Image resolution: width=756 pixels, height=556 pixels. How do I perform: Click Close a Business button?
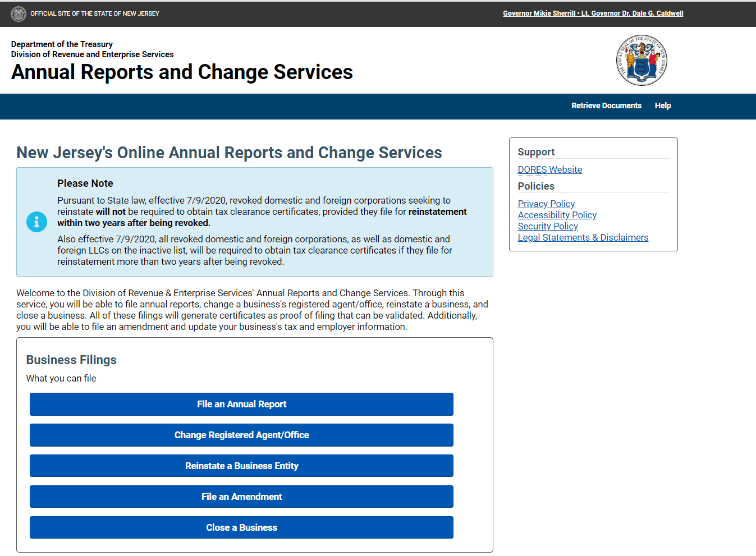pos(241,527)
